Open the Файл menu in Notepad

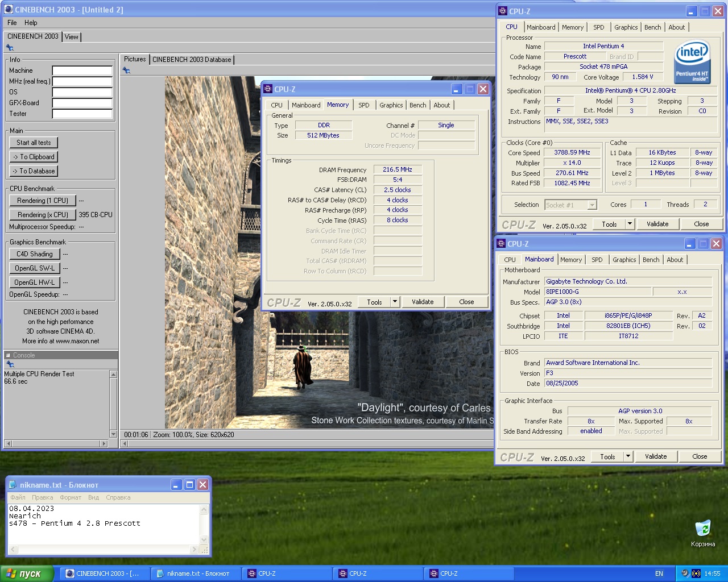pos(18,497)
